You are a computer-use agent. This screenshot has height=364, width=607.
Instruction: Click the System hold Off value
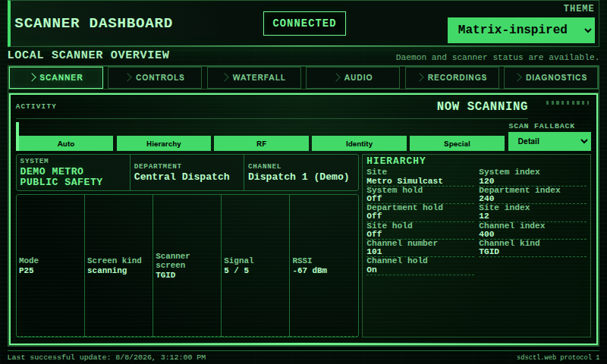point(374,199)
